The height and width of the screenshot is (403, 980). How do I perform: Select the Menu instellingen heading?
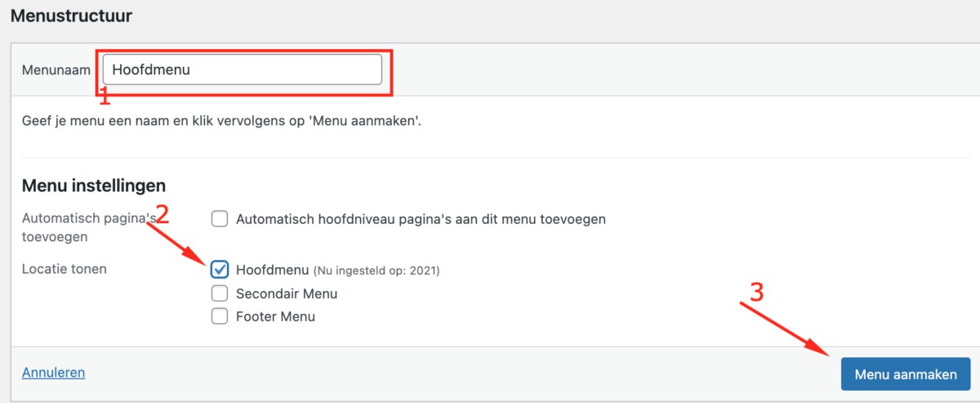tap(94, 186)
